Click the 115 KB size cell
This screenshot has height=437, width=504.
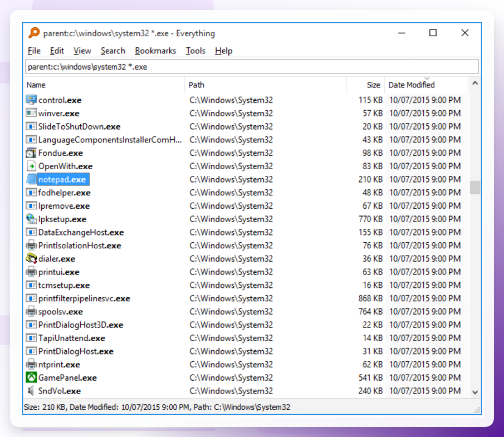[370, 100]
